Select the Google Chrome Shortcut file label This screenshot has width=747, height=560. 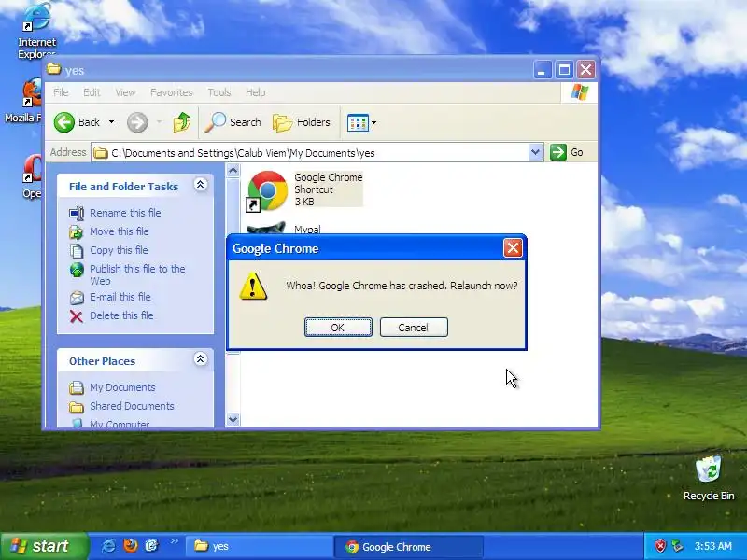329,189
